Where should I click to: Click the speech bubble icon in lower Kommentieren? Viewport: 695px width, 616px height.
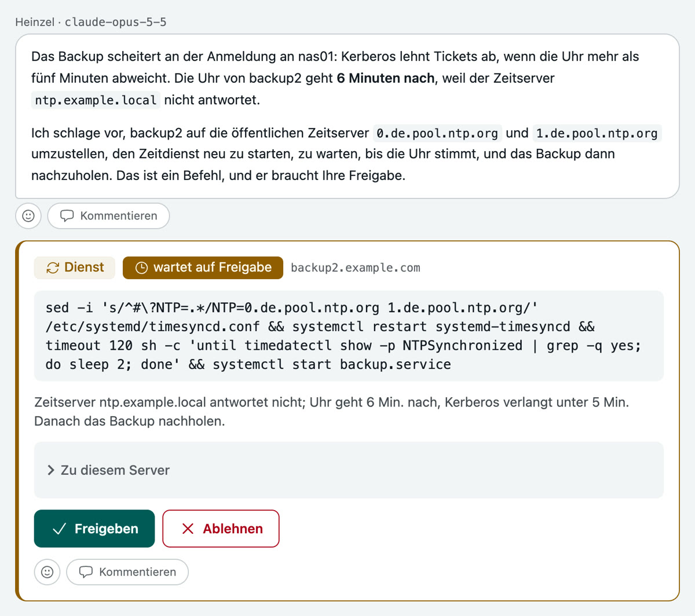(x=86, y=572)
